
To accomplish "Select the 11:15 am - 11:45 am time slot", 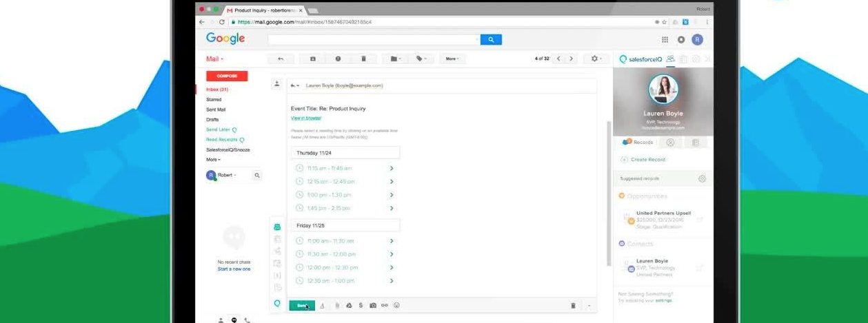I will click(330, 168).
